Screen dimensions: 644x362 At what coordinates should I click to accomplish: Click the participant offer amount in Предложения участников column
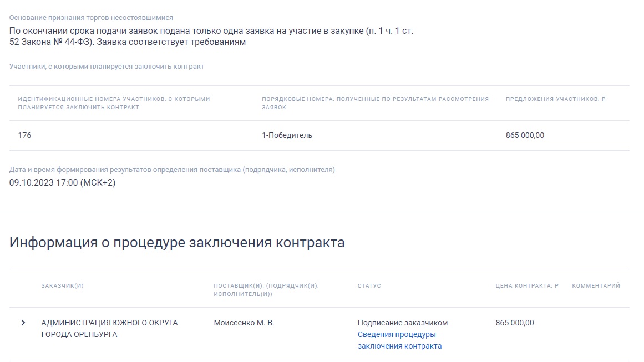pos(525,135)
